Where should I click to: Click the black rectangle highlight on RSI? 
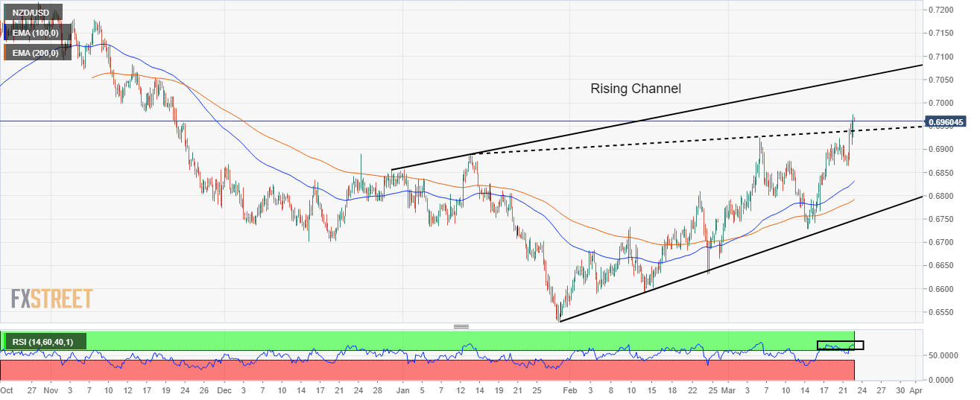tap(840, 346)
